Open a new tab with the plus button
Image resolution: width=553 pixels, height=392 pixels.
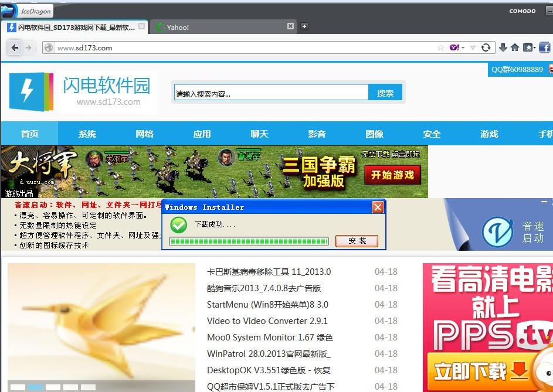(304, 26)
